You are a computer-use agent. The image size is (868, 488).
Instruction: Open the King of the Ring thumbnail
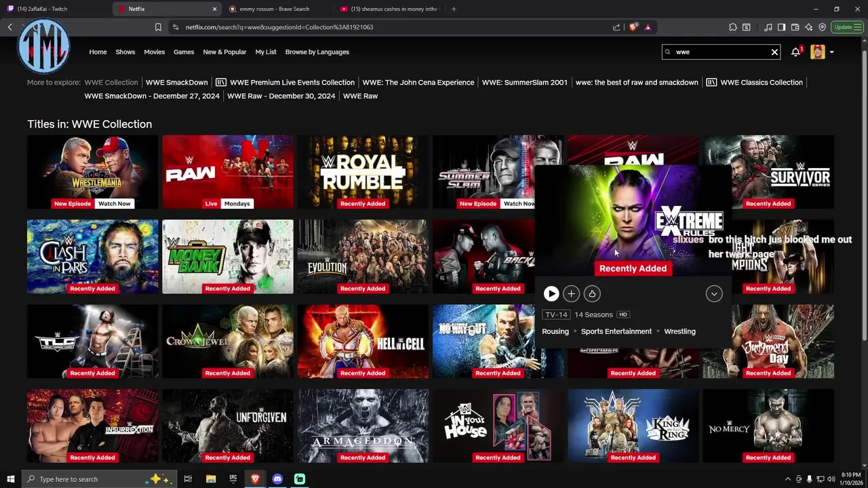tap(633, 426)
